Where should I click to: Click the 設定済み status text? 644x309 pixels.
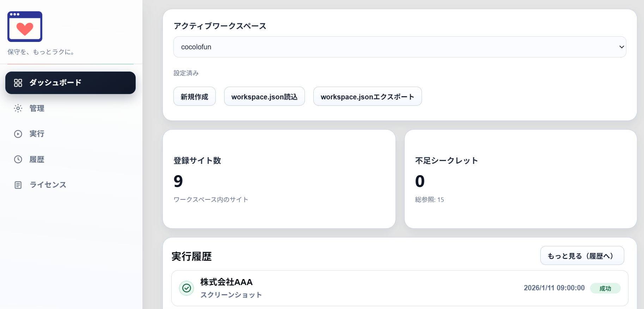point(186,73)
